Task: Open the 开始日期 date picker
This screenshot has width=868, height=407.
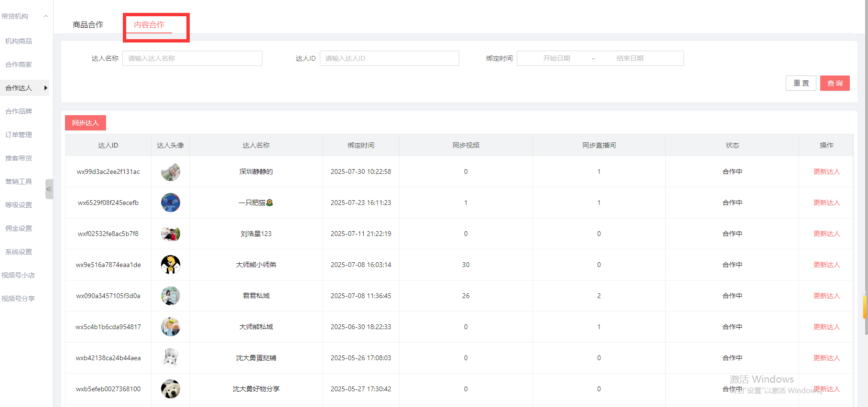Action: pyautogui.click(x=556, y=58)
